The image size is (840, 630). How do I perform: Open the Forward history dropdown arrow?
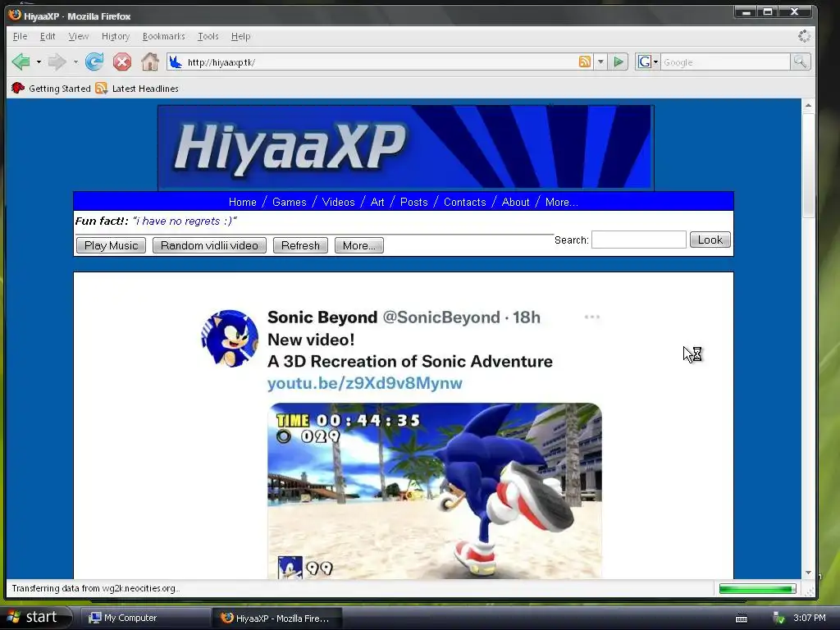(x=75, y=62)
